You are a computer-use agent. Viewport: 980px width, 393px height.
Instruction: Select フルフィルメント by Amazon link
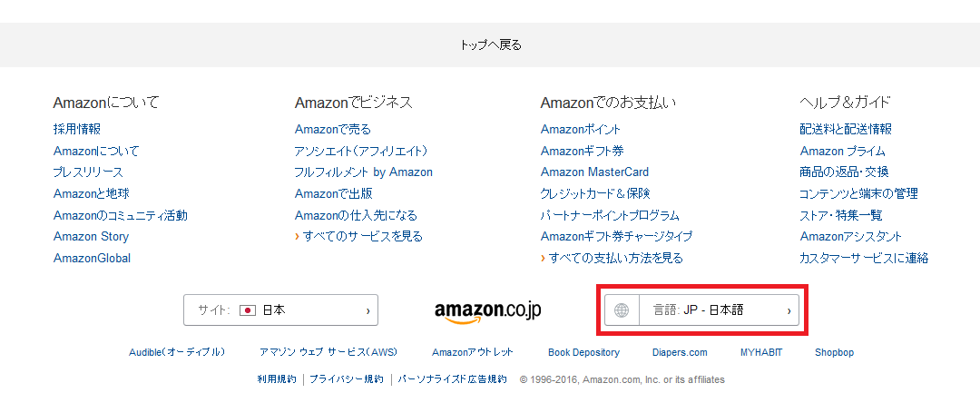click(364, 172)
